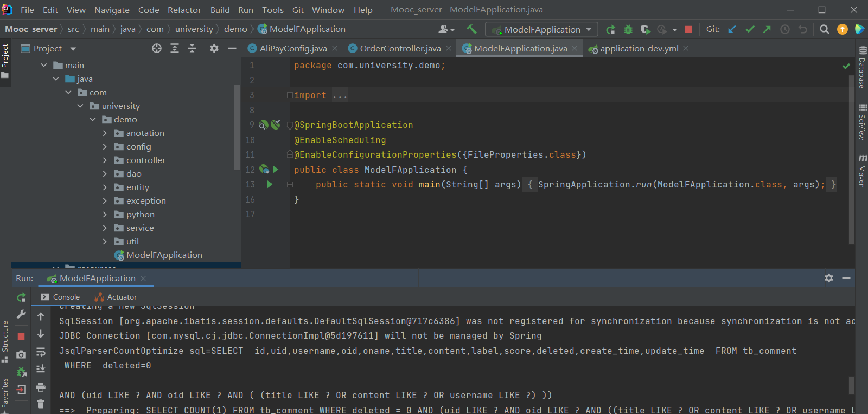Image resolution: width=868 pixels, height=414 pixels.
Task: Click the Git update project arrow
Action: [732, 29]
